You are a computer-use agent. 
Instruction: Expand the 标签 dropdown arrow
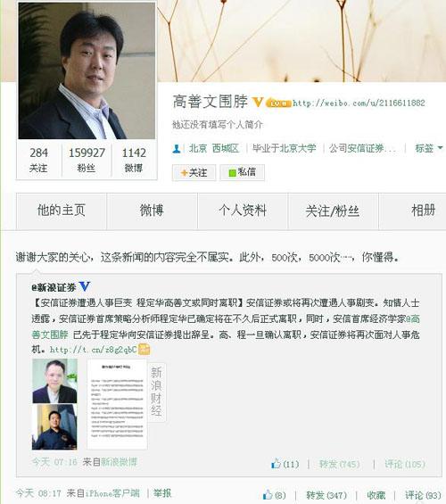440,148
